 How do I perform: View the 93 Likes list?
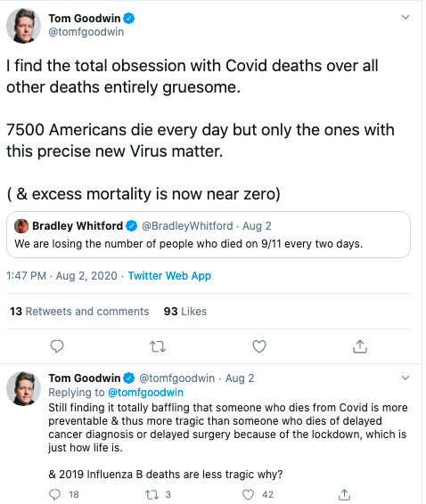[185, 311]
